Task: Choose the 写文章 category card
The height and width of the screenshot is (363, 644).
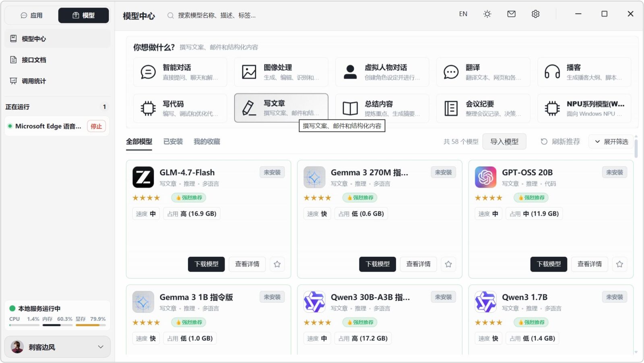Action: (x=281, y=108)
